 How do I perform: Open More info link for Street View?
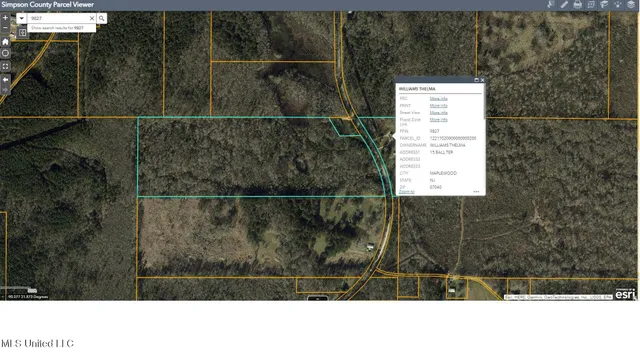438,112
